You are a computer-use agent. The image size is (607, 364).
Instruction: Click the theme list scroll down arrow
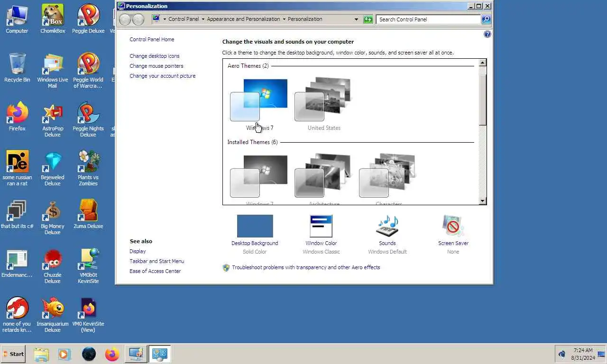(x=482, y=201)
